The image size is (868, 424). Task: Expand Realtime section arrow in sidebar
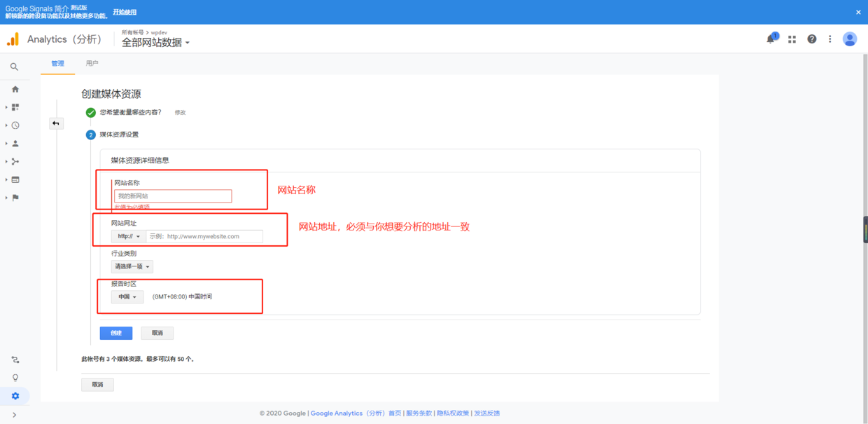[6, 125]
